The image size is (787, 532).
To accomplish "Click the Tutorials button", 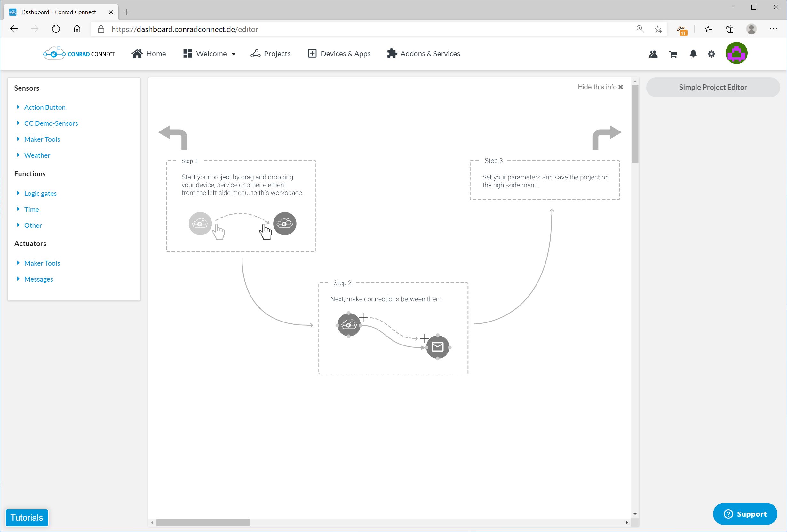I will pyautogui.click(x=27, y=517).
